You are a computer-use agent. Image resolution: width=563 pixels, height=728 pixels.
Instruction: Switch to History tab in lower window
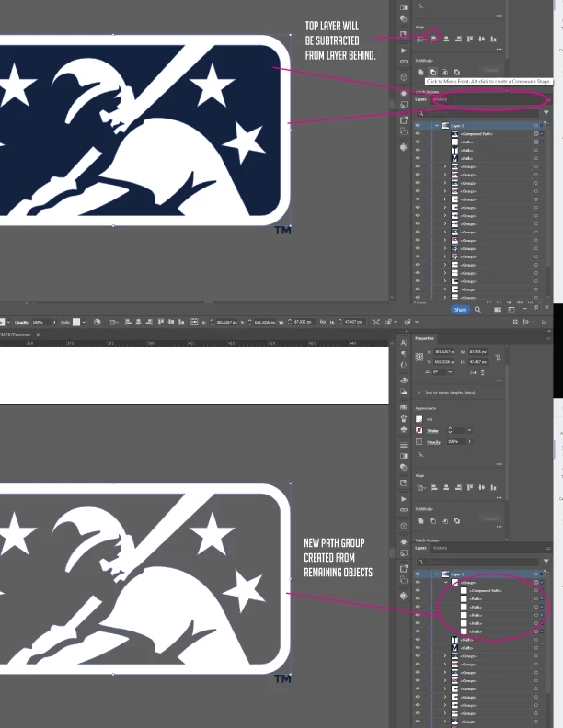[440, 548]
